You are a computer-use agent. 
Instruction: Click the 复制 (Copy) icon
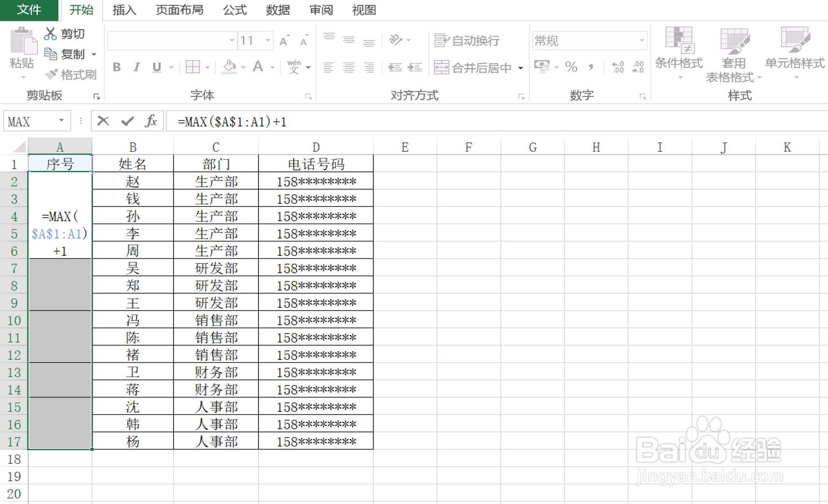point(50,54)
